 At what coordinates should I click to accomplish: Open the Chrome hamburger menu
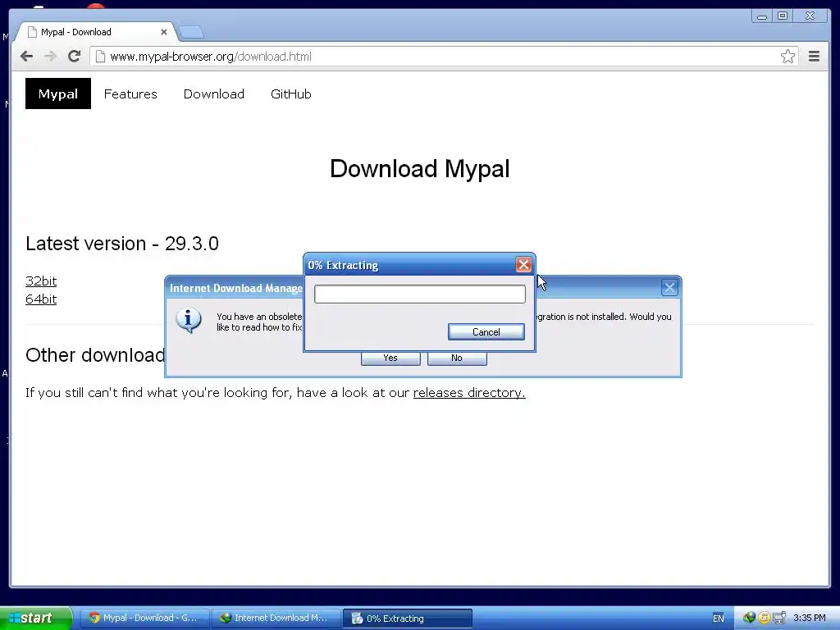tap(814, 57)
